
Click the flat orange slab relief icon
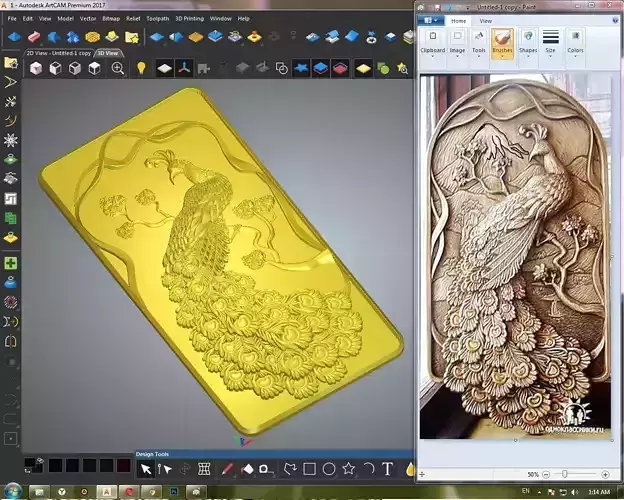pyautogui.click(x=196, y=37)
